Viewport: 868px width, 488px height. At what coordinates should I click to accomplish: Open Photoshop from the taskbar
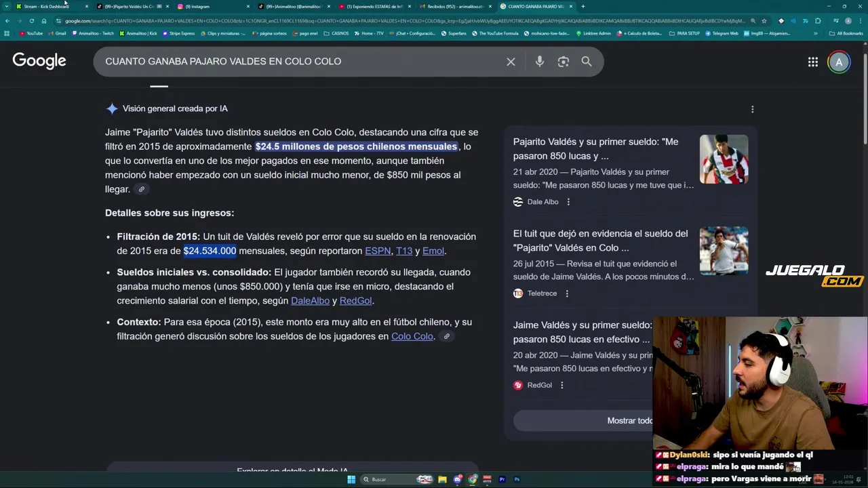pyautogui.click(x=517, y=479)
